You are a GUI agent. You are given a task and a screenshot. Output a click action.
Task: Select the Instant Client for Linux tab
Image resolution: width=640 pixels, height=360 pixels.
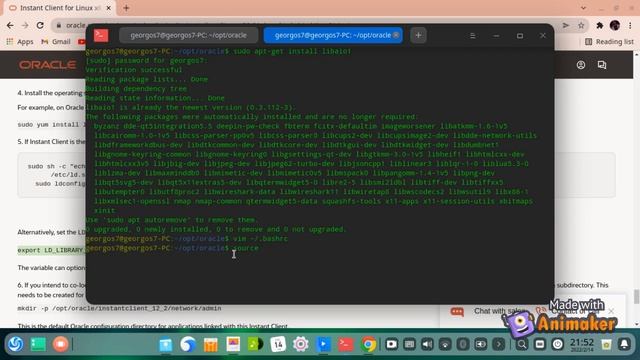point(60,8)
